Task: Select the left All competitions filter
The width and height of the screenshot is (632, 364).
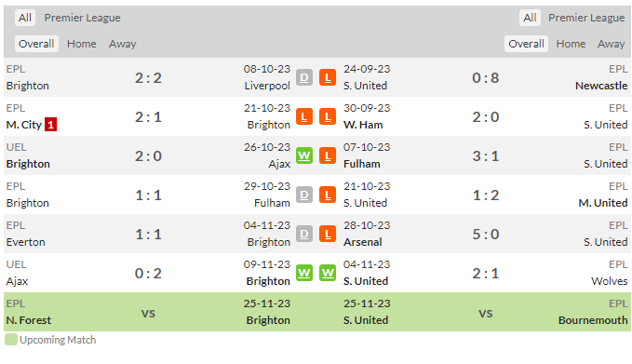Action: [24, 18]
